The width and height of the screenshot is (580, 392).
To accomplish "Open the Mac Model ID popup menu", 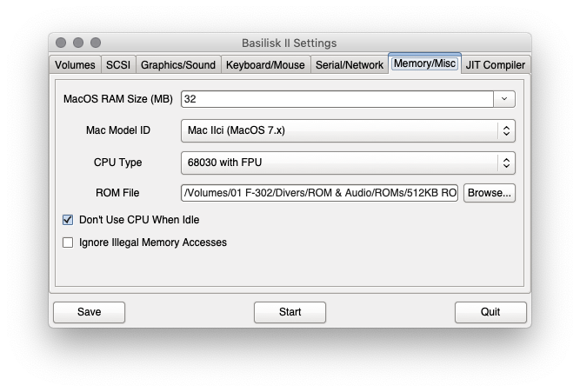I will point(348,130).
